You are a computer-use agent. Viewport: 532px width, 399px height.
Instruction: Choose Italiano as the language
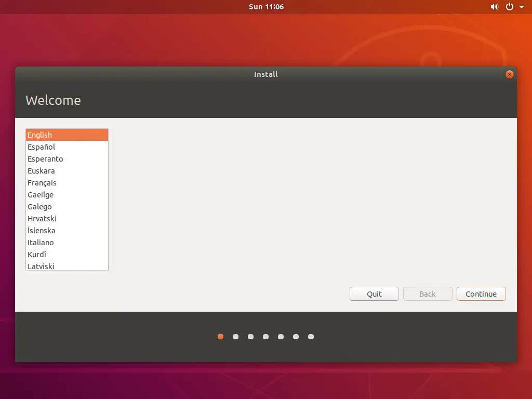tap(67, 242)
